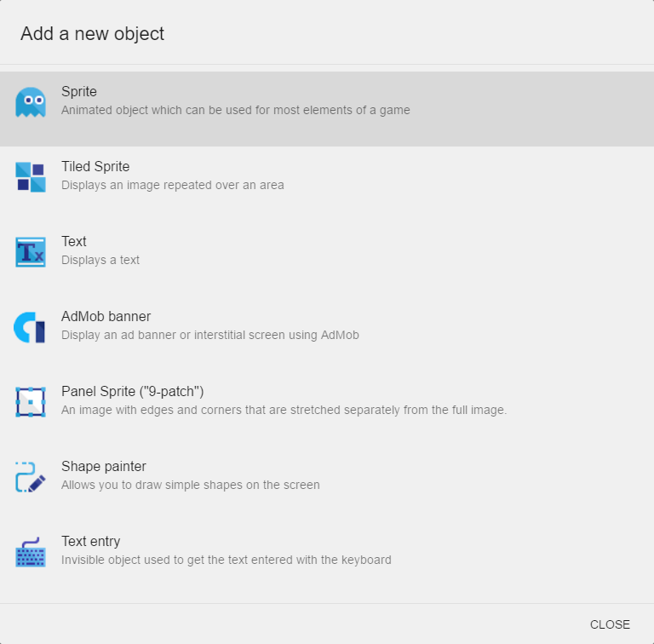Screen dimensions: 654x644
Task: Pick the Text entry object title
Action: tap(90, 542)
